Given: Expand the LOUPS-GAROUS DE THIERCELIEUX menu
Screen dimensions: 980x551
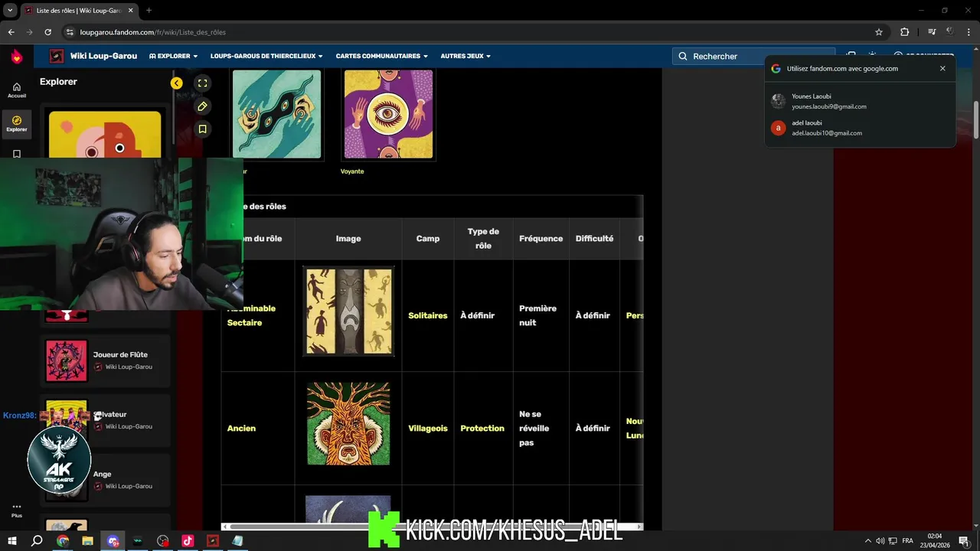Looking at the screenshot, I should coord(266,56).
